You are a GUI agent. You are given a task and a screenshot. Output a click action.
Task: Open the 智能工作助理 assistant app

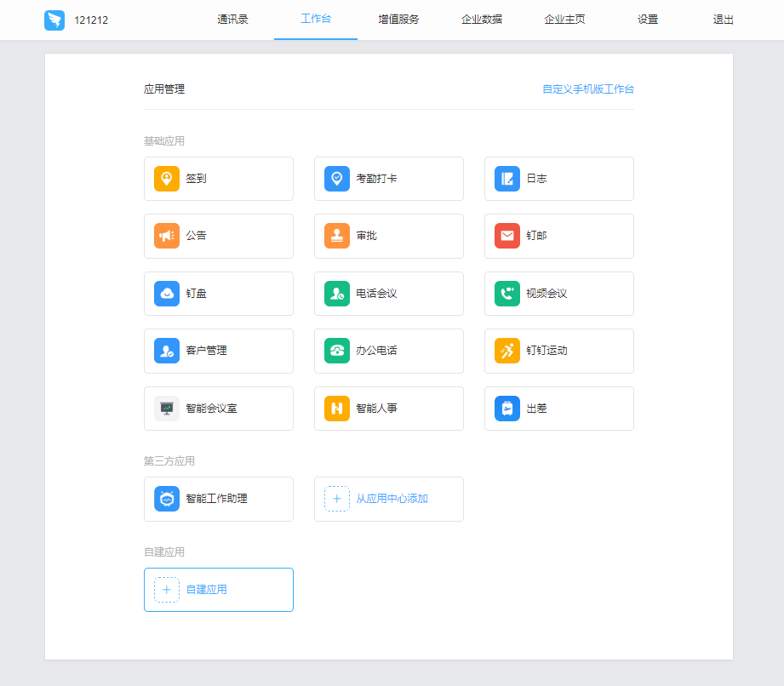(x=218, y=499)
